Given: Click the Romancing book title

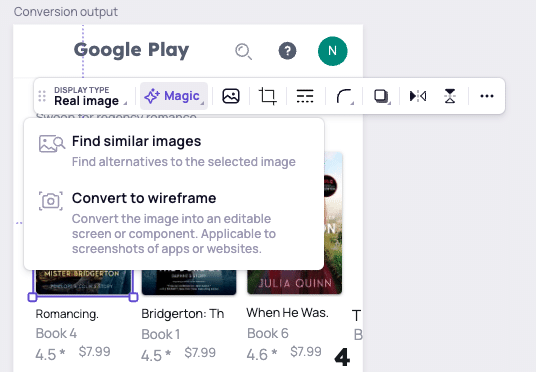Looking at the screenshot, I should 67,314.
